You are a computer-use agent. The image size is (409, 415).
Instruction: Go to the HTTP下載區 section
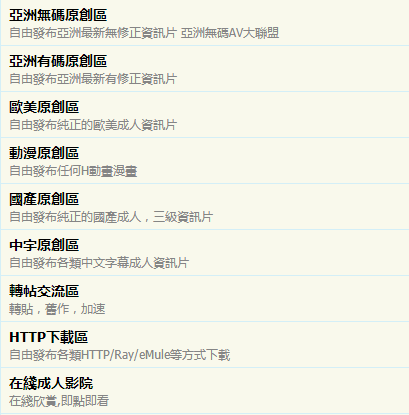point(49,337)
